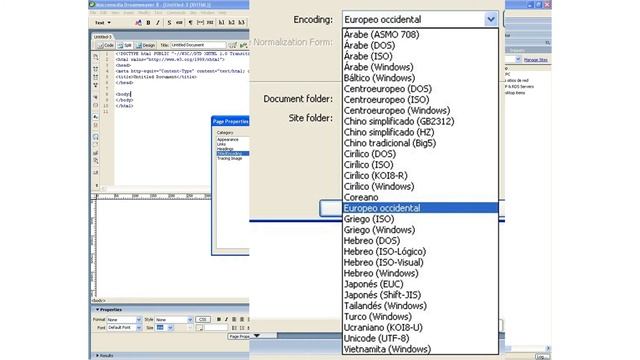Viewport: 640px width, 360px height.
Task: Pick Griego (Windows) encoding
Action: pos(420,230)
